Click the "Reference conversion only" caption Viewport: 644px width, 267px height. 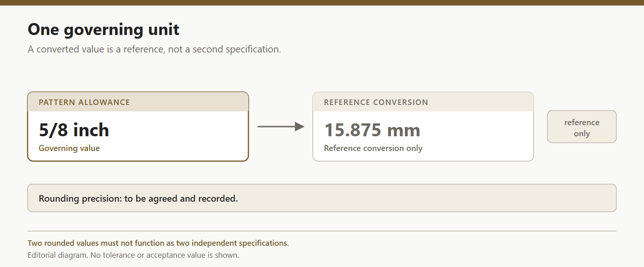point(373,148)
